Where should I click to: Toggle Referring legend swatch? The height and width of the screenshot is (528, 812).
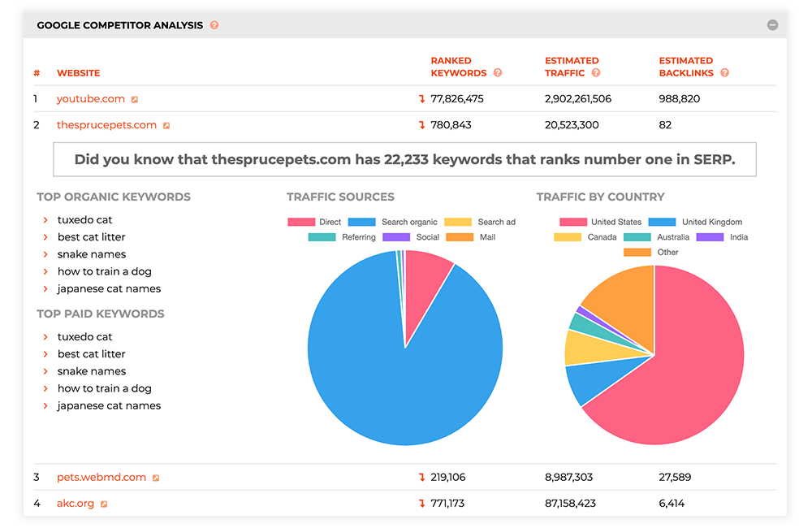coord(322,237)
